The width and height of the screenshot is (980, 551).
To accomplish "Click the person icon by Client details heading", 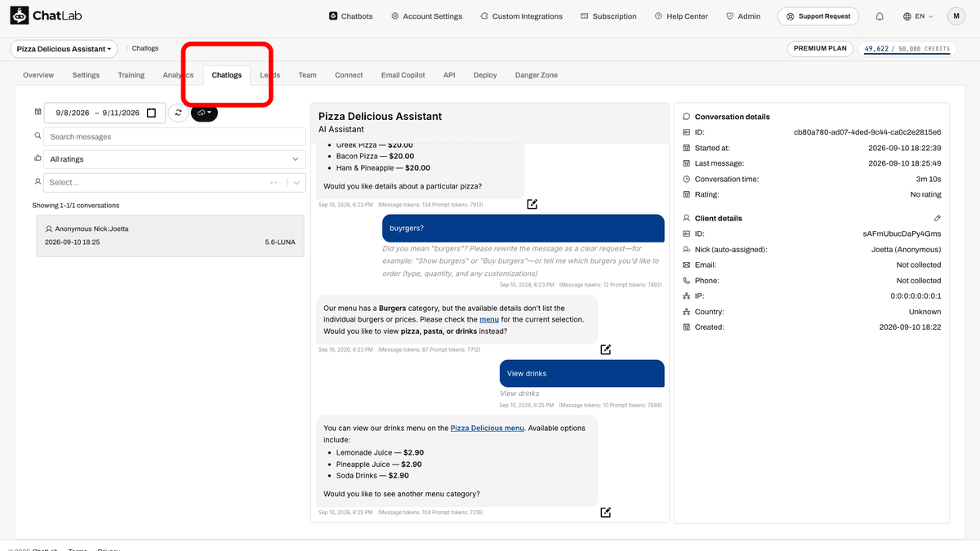I will (687, 218).
